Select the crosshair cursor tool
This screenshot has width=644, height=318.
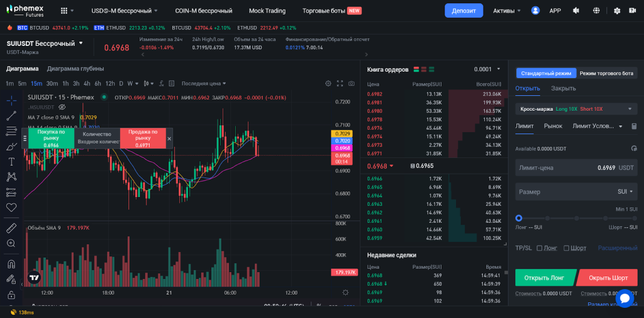click(x=11, y=100)
